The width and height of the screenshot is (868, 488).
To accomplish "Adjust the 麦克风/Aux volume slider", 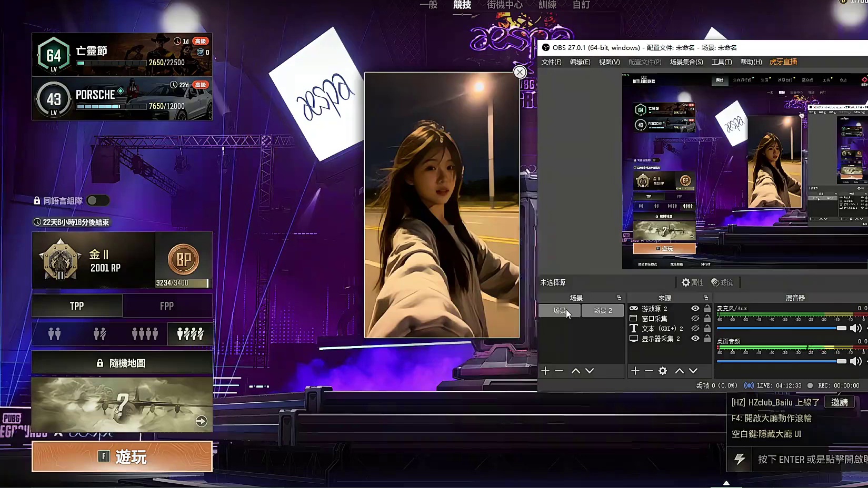I will click(841, 328).
